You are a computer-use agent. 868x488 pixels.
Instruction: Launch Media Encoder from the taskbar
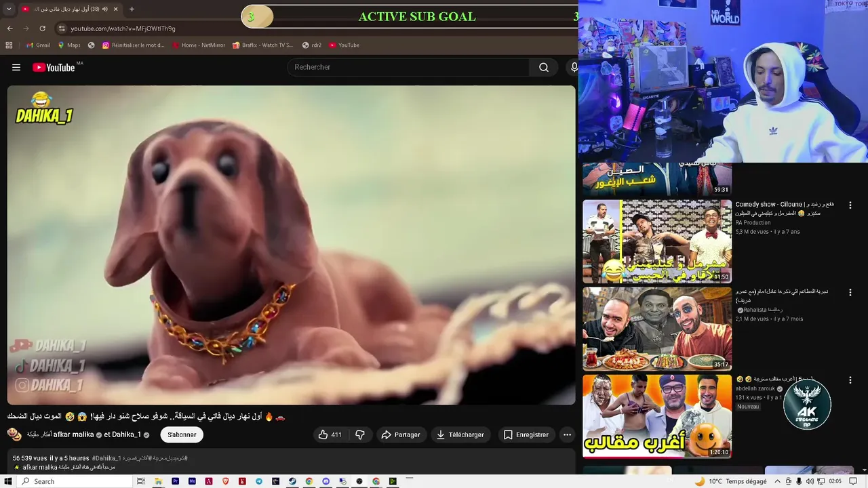pyautogui.click(x=192, y=481)
